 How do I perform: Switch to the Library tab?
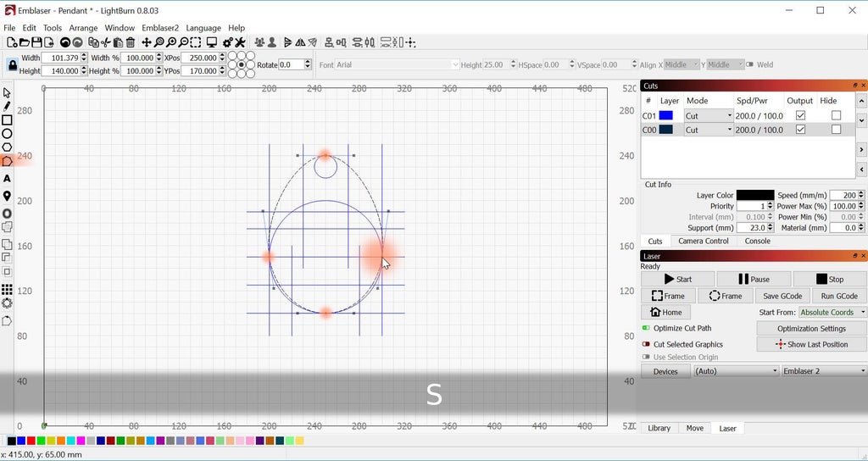pos(659,428)
